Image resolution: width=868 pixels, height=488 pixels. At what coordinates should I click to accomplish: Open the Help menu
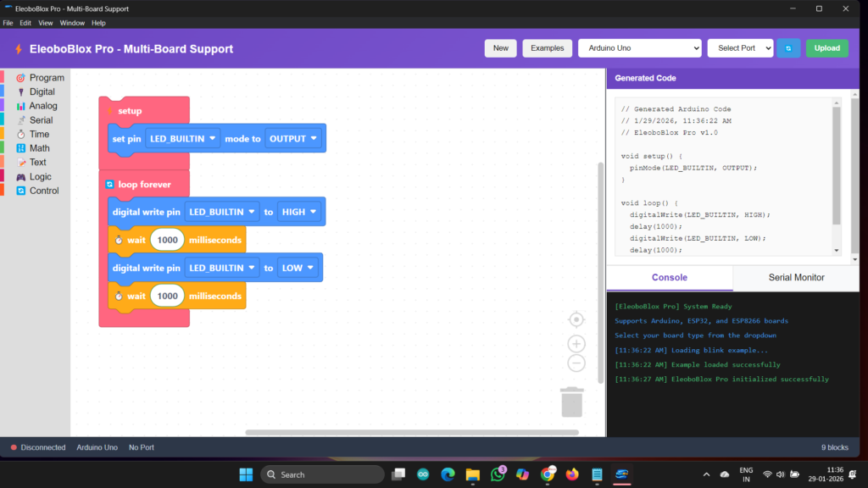98,23
